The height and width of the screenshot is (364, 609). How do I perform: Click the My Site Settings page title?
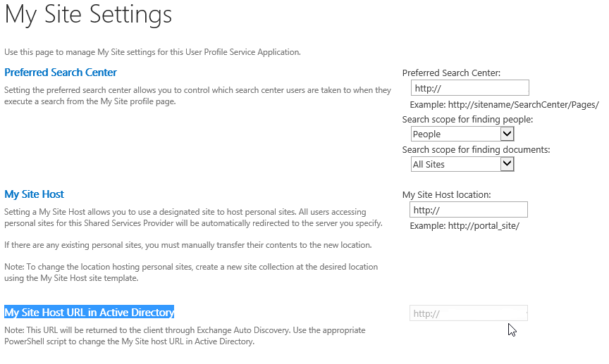88,15
